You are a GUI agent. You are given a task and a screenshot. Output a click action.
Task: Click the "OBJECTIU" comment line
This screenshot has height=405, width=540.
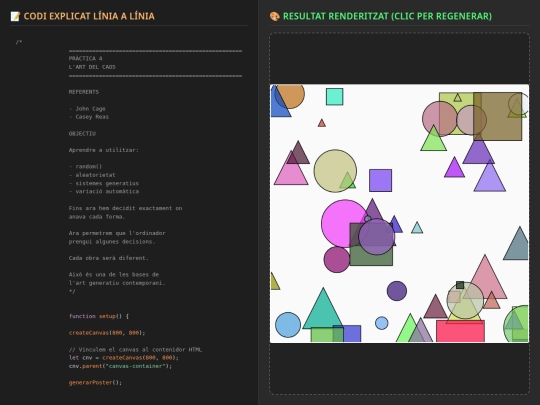82,133
